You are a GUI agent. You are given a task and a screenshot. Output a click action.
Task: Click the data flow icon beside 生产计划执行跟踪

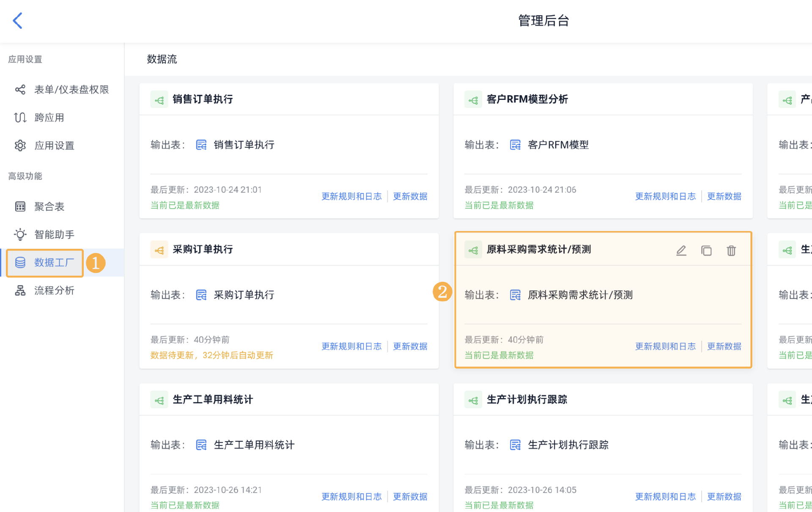(x=473, y=400)
